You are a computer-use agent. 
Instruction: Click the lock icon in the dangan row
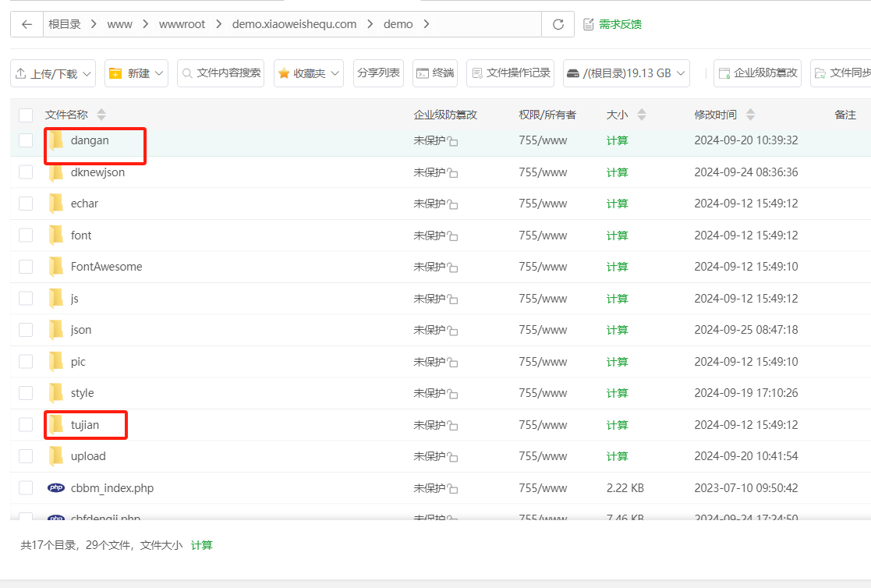point(453,141)
